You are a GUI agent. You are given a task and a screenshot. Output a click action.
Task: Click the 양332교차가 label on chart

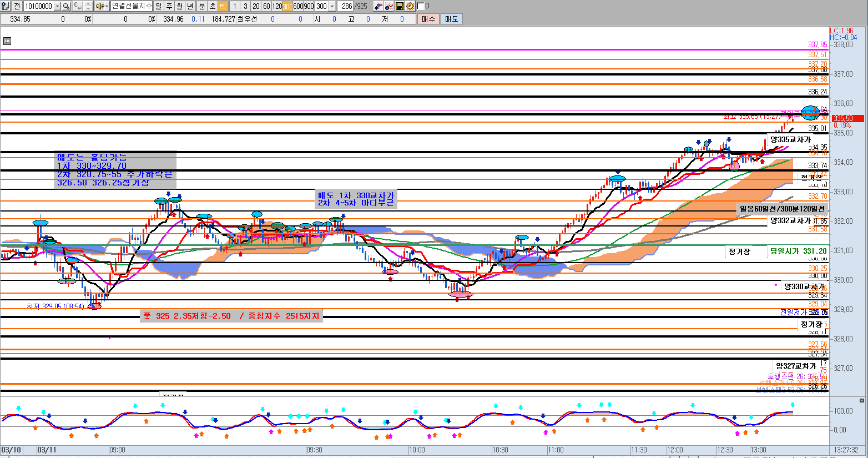point(790,220)
